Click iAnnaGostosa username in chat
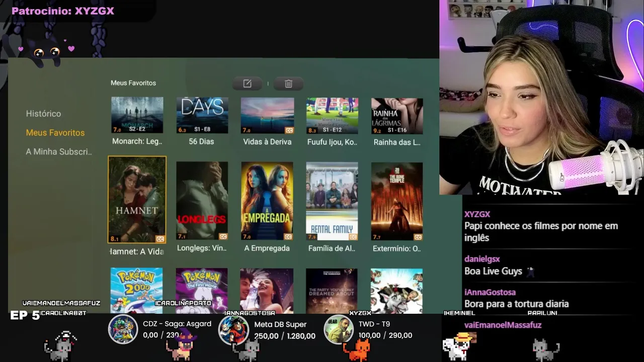The image size is (644, 362). pos(490,292)
